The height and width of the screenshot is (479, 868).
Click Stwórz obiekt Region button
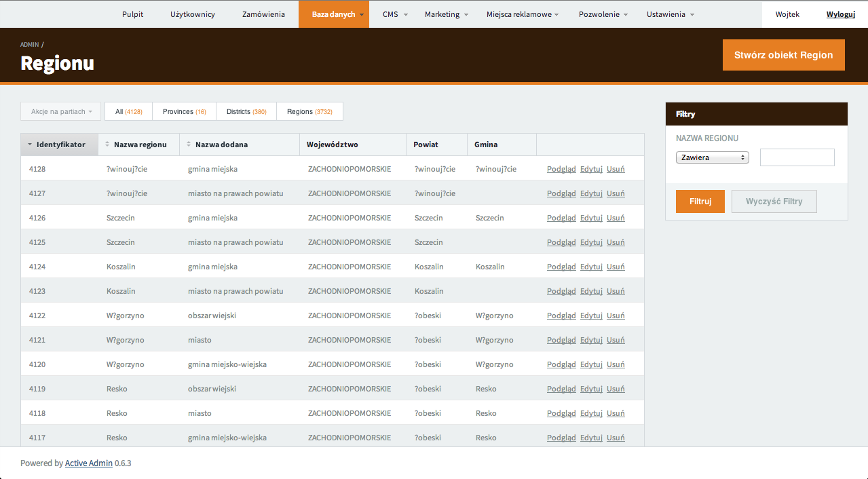click(x=784, y=55)
